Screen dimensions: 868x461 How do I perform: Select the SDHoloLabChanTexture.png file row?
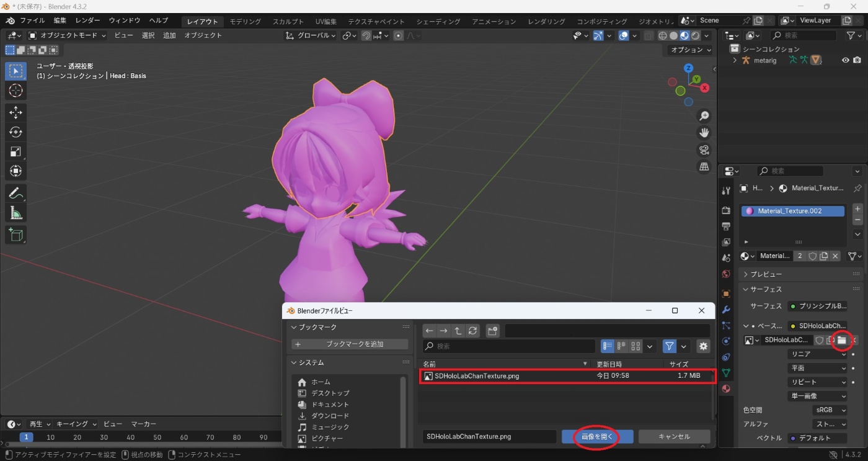point(567,376)
